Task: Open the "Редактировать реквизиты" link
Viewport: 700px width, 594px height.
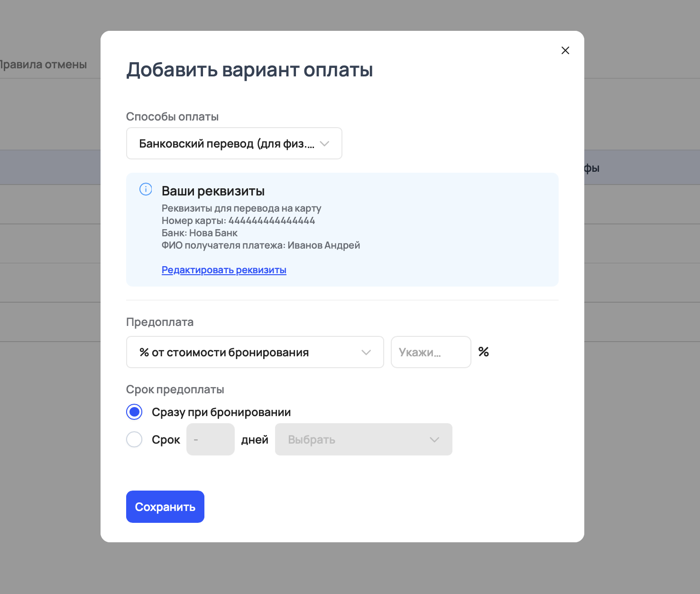Action: pyautogui.click(x=224, y=270)
